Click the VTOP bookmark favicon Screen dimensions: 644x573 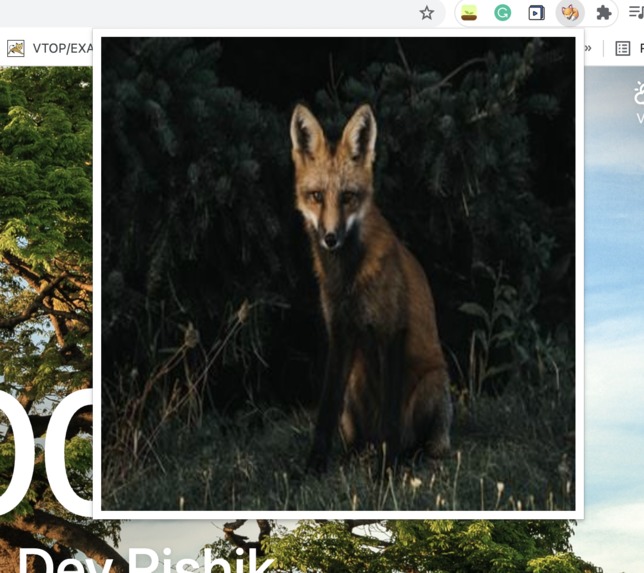pos(16,48)
